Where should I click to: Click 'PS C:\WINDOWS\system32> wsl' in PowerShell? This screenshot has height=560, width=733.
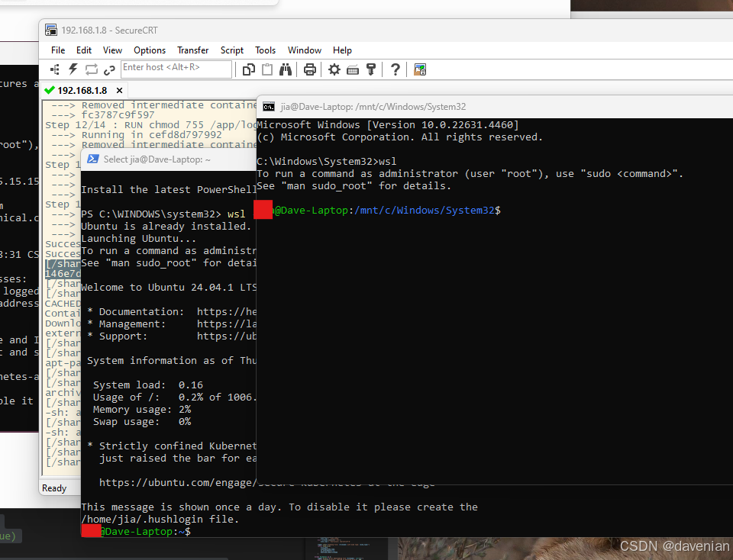pyautogui.click(x=163, y=214)
